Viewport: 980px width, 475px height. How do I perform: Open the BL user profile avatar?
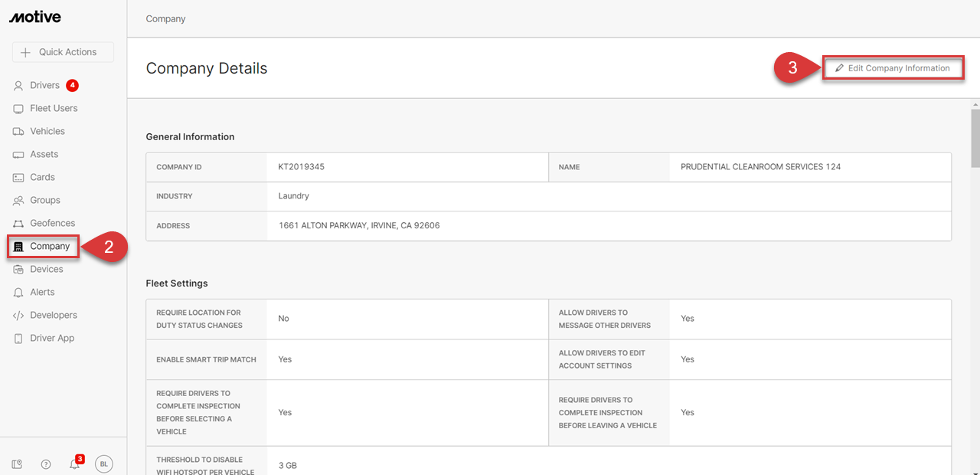[x=103, y=464]
